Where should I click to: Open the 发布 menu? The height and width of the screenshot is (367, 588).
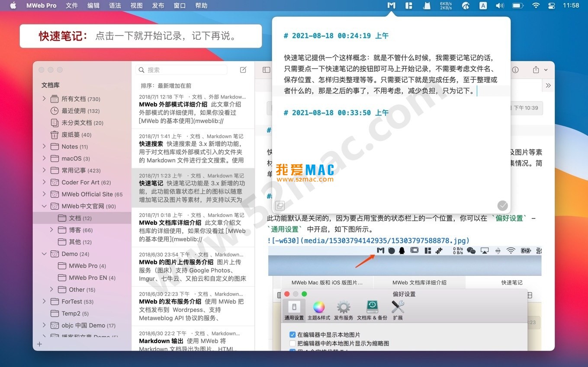(158, 6)
